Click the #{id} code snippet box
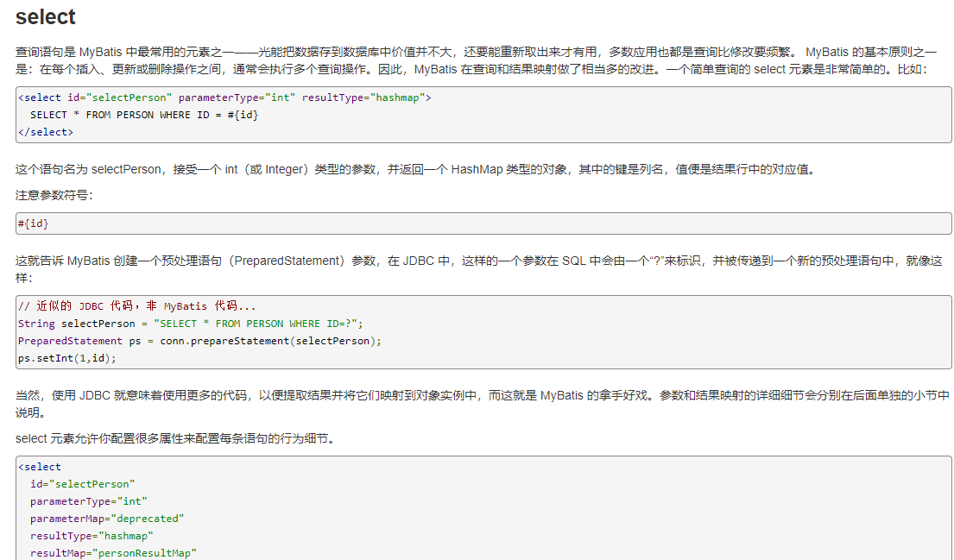 [x=483, y=223]
